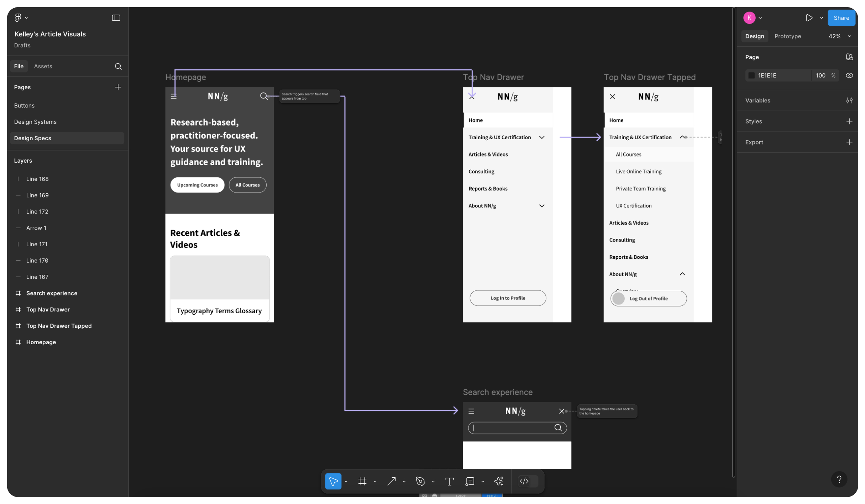This screenshot has width=865, height=504.
Task: Select the Frame tool
Action: click(362, 481)
